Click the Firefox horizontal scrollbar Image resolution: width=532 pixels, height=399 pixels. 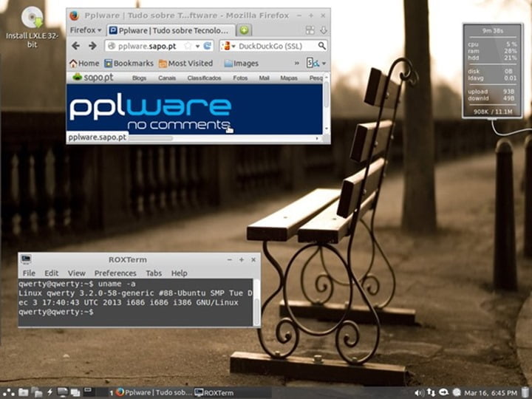point(224,138)
